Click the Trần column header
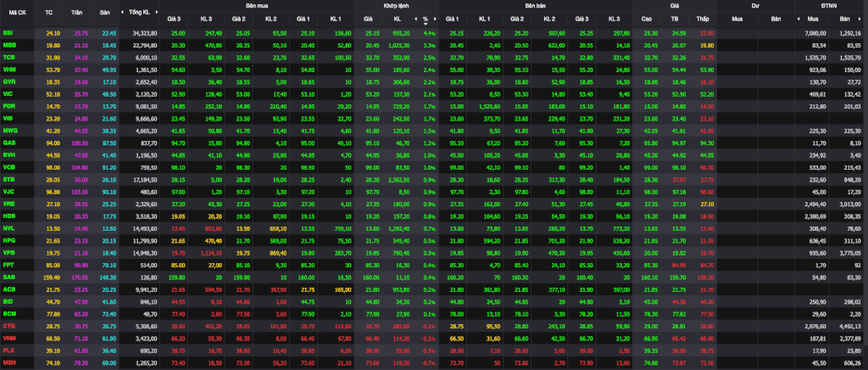The width and height of the screenshot is (868, 370). coord(77,12)
